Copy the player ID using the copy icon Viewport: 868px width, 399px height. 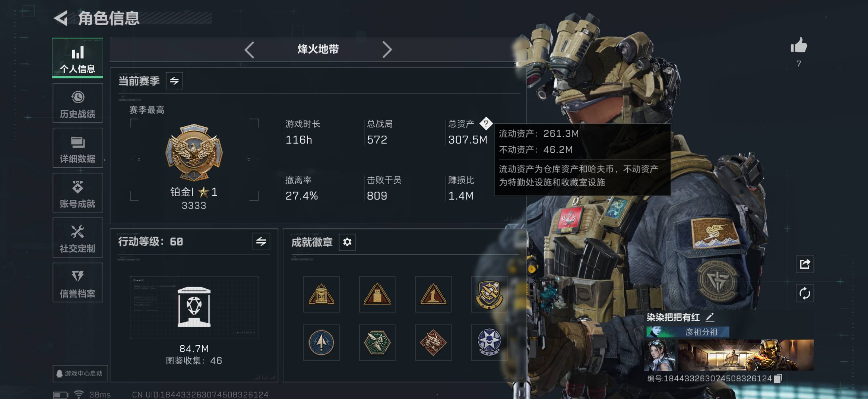click(778, 378)
